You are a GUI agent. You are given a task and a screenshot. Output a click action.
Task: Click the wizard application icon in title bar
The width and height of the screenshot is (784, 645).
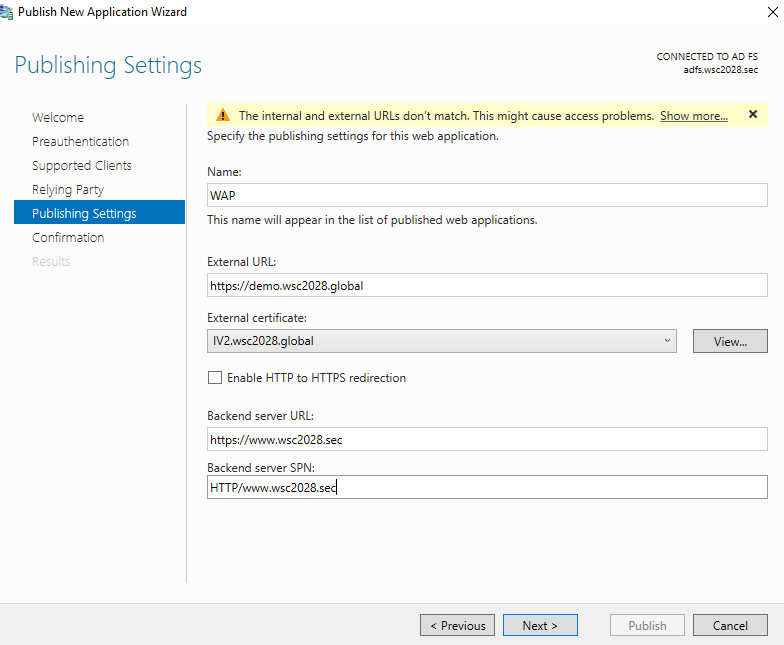click(x=6, y=12)
